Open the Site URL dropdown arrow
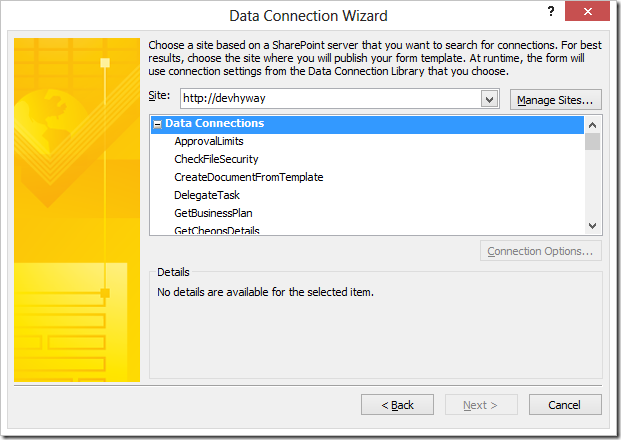Viewport: 621px width, 440px height. tap(489, 99)
